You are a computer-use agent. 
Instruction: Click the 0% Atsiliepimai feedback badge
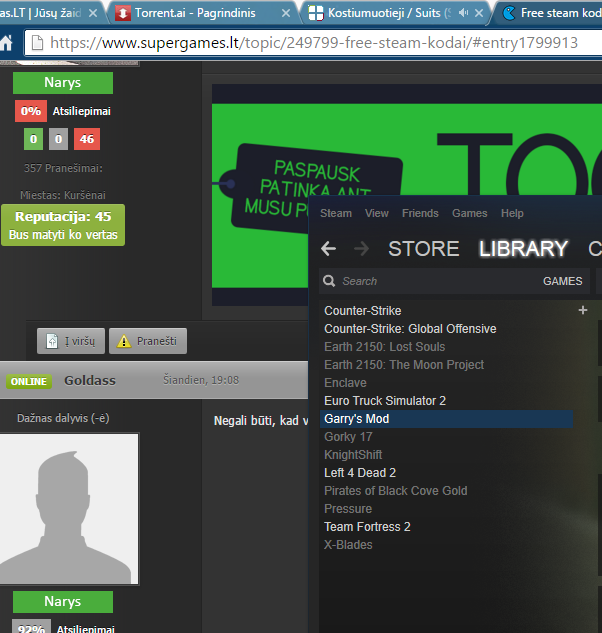(31, 111)
